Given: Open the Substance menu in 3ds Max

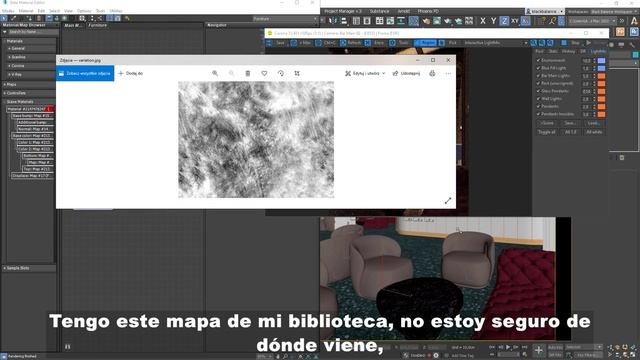Looking at the screenshot, I should pos(379,11).
